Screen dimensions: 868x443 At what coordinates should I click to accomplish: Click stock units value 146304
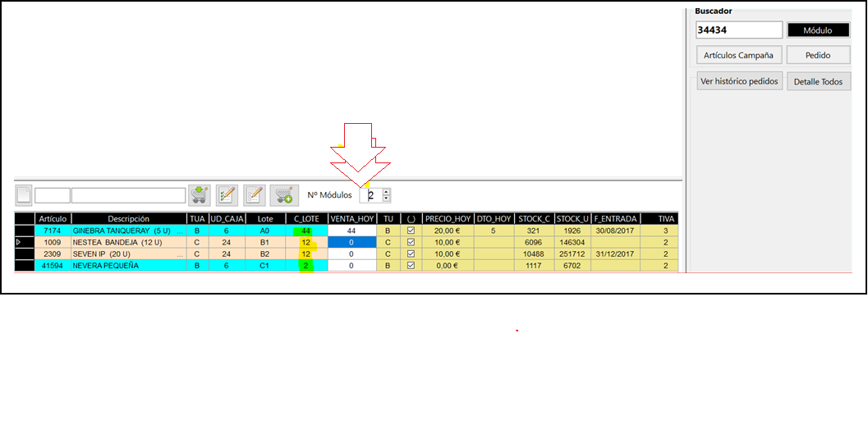click(x=572, y=242)
